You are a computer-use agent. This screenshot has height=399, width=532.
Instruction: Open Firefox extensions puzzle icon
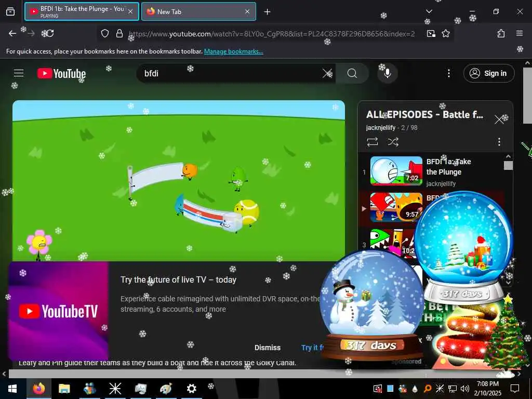point(501,33)
